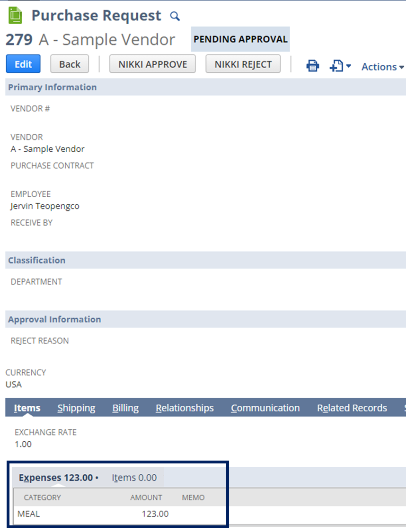
Task: View the Related Records tab
Action: [352, 408]
